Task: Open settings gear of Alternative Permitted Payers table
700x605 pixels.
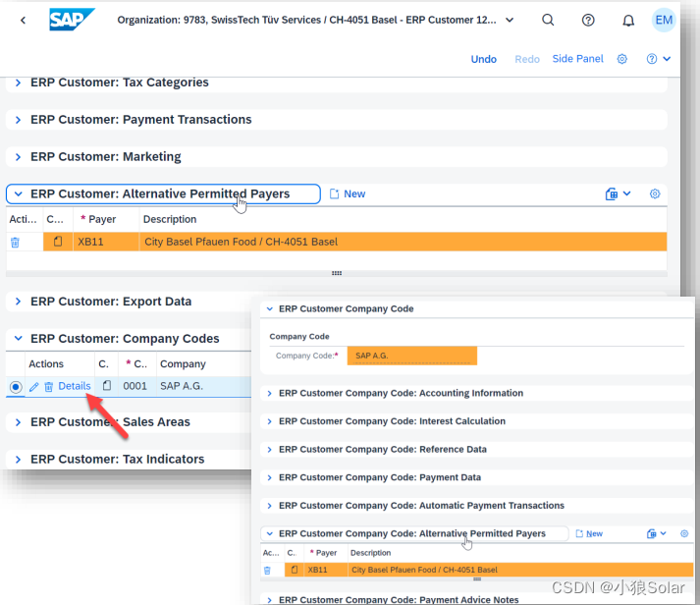Action: pyautogui.click(x=655, y=193)
